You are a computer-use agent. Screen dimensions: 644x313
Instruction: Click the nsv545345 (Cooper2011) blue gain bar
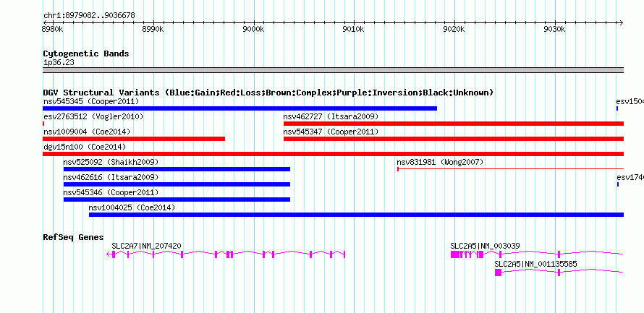(x=240, y=108)
